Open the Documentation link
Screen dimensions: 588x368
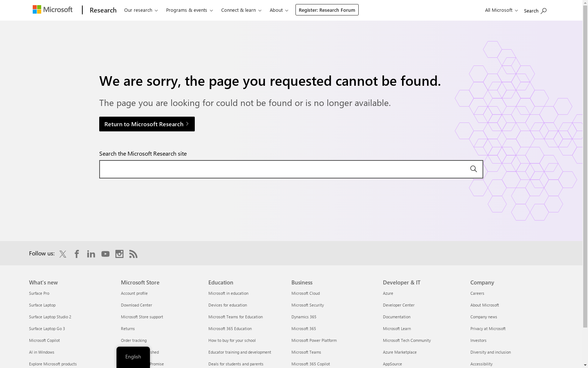[397, 317]
